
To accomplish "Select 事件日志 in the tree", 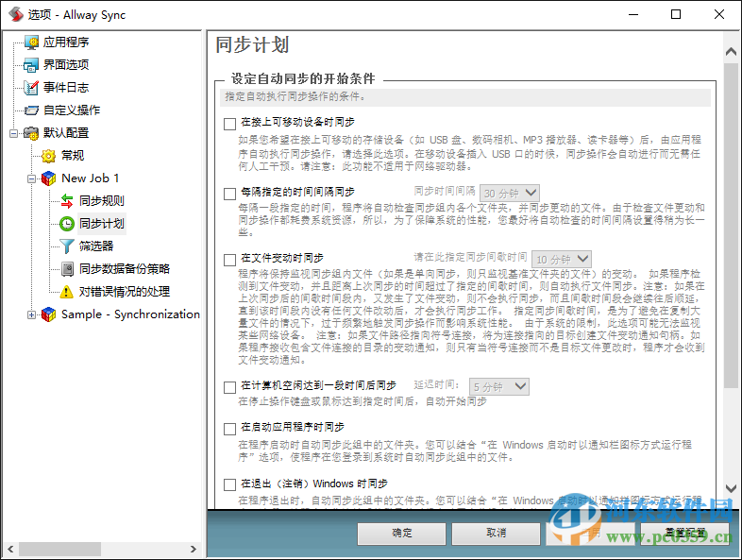I will pos(66,88).
